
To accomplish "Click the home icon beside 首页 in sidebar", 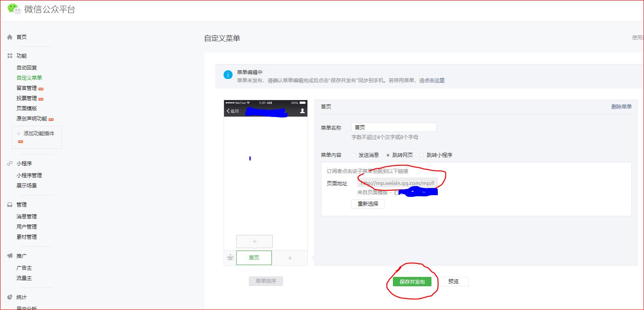I will tap(10, 37).
